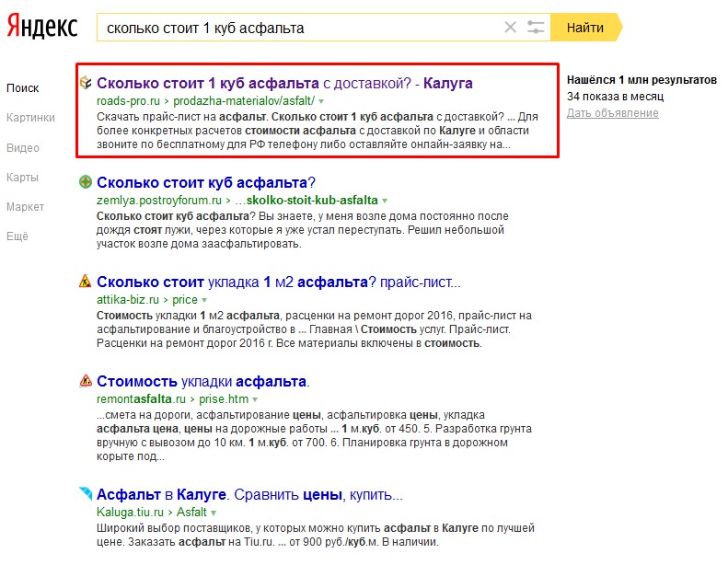Viewport: 728px width, 565px height.
Task: Click the remontasfalta.ru favicon
Action: [86, 381]
